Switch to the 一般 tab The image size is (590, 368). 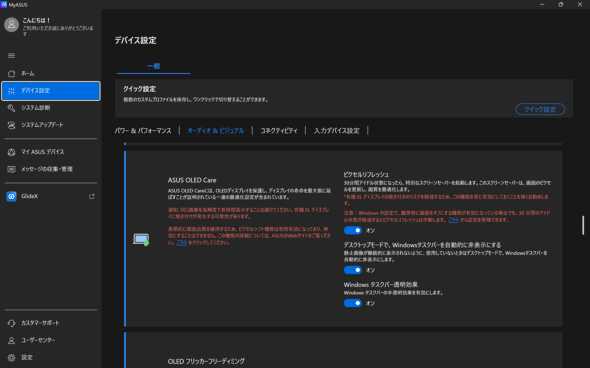pyautogui.click(x=154, y=66)
